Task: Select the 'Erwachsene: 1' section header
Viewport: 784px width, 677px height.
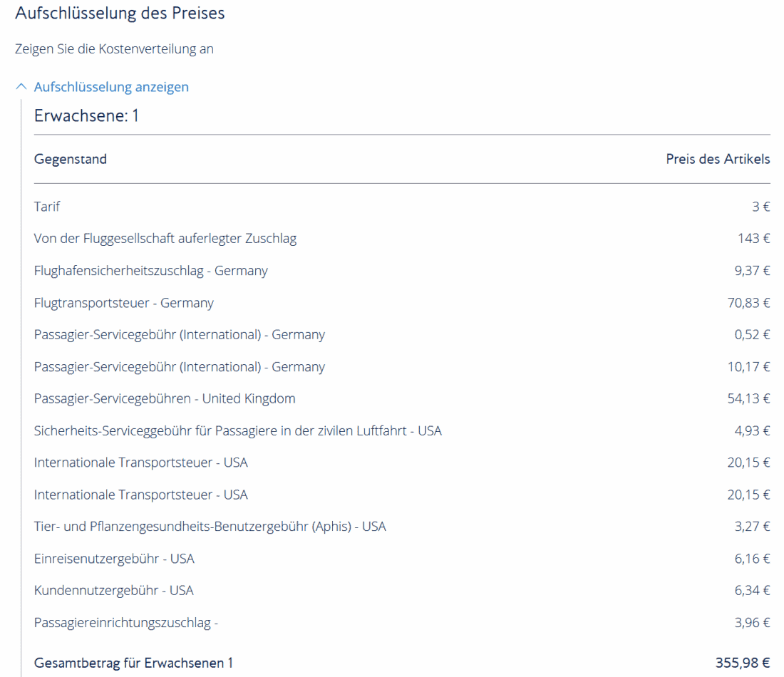Action: click(x=86, y=115)
